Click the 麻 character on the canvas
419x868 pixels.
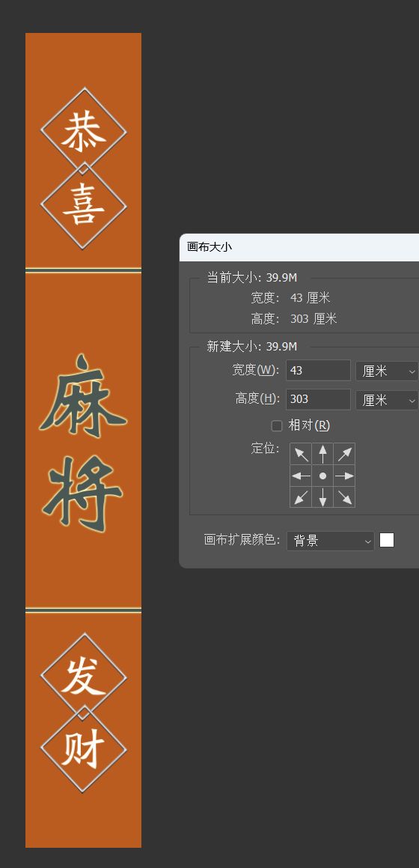[83, 395]
